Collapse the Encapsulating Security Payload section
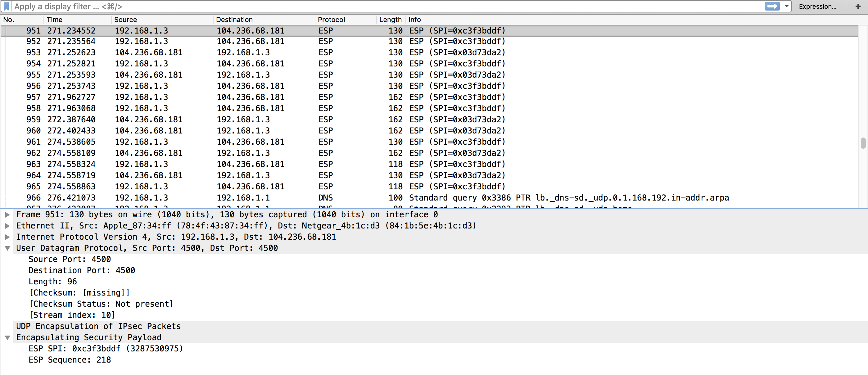The image size is (868, 375). click(7, 338)
